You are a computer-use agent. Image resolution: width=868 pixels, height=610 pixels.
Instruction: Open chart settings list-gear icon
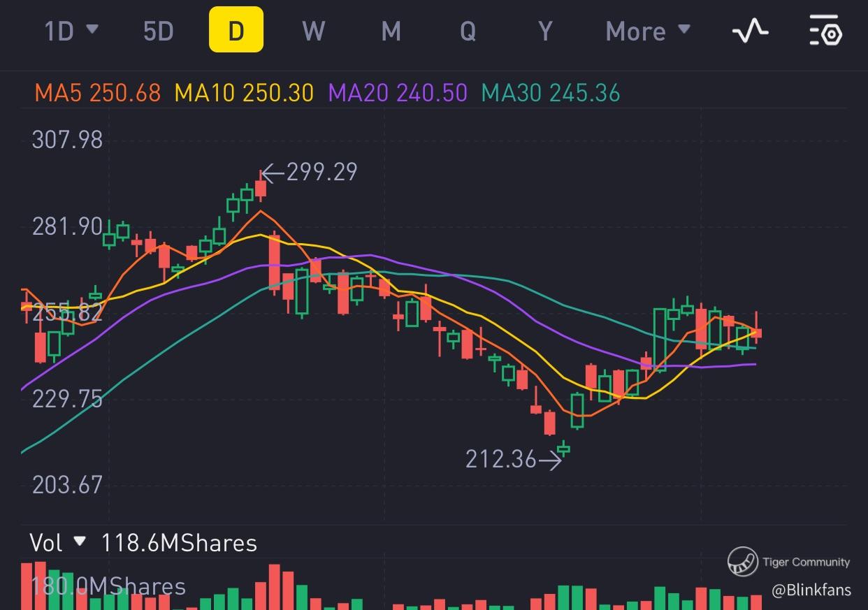click(825, 30)
